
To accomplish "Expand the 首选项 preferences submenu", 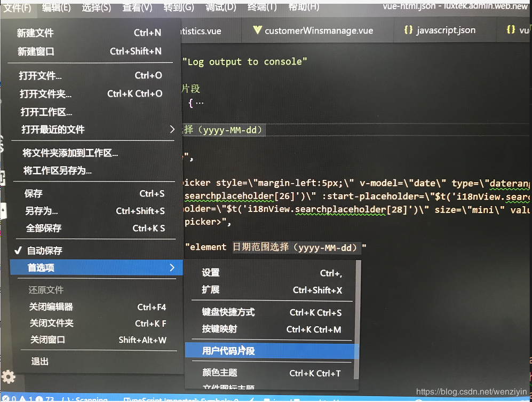I will 97,267.
